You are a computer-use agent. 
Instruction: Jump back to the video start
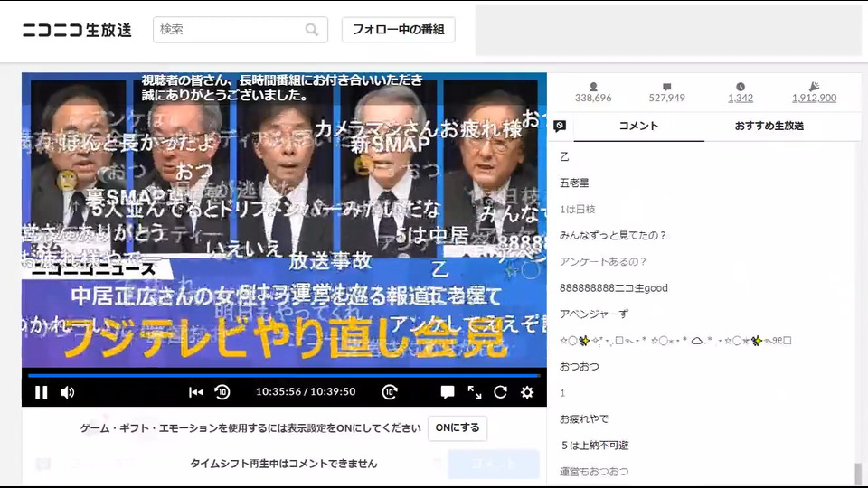point(195,392)
